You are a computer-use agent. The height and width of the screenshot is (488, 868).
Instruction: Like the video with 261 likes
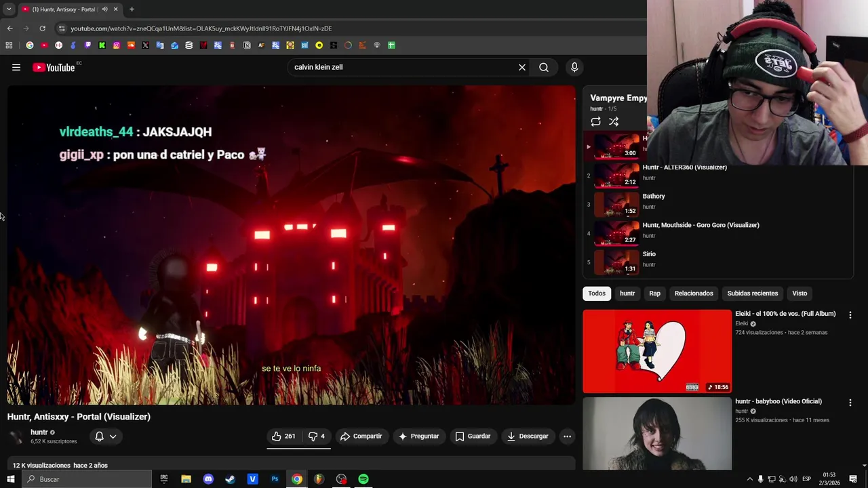pos(283,436)
